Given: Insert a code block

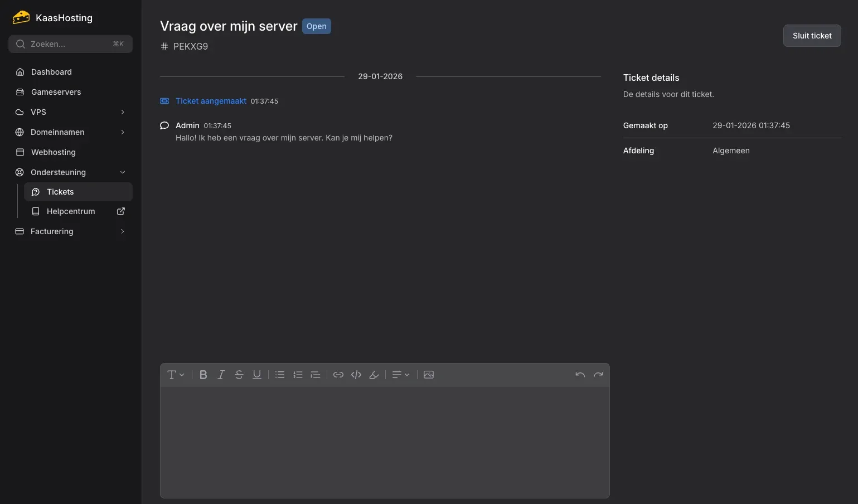Looking at the screenshot, I should pyautogui.click(x=356, y=375).
